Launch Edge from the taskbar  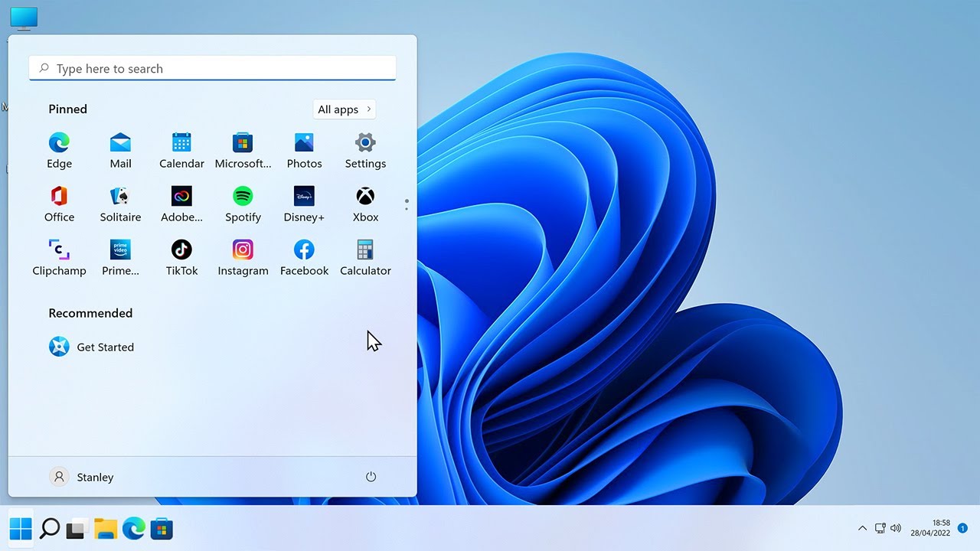click(x=134, y=528)
